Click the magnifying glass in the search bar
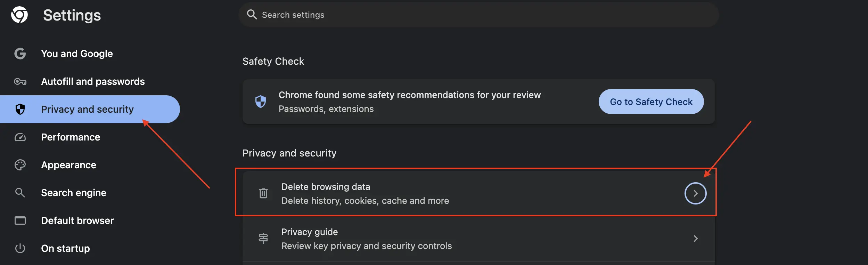This screenshot has height=265, width=868. pos(252,15)
